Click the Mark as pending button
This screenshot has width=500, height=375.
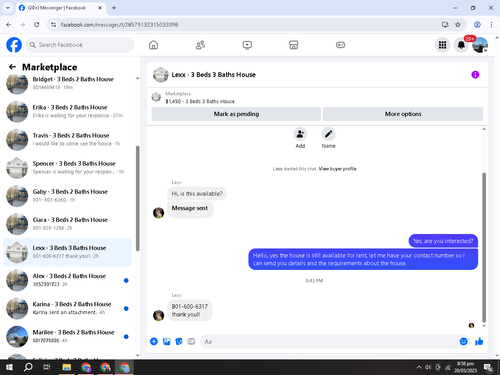(236, 114)
